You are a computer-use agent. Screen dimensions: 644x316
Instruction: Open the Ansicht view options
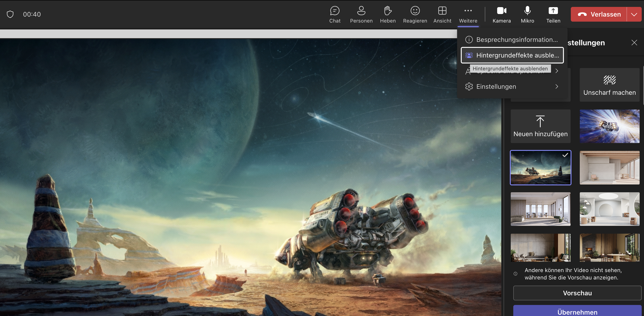[x=442, y=14]
